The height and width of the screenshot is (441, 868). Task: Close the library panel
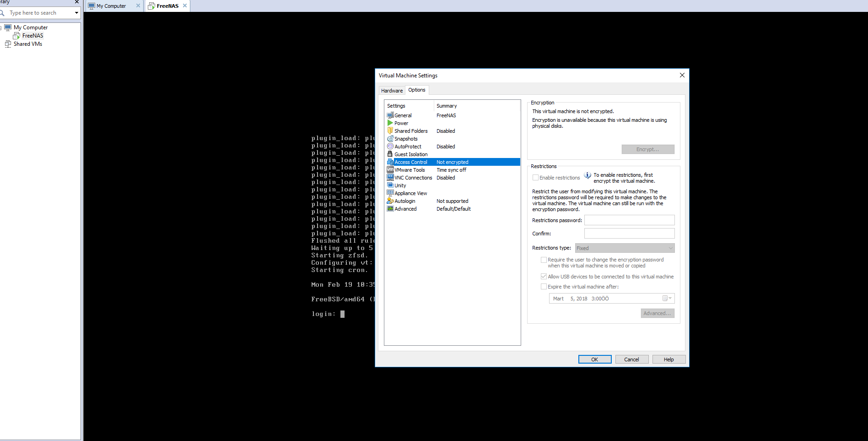click(x=77, y=2)
